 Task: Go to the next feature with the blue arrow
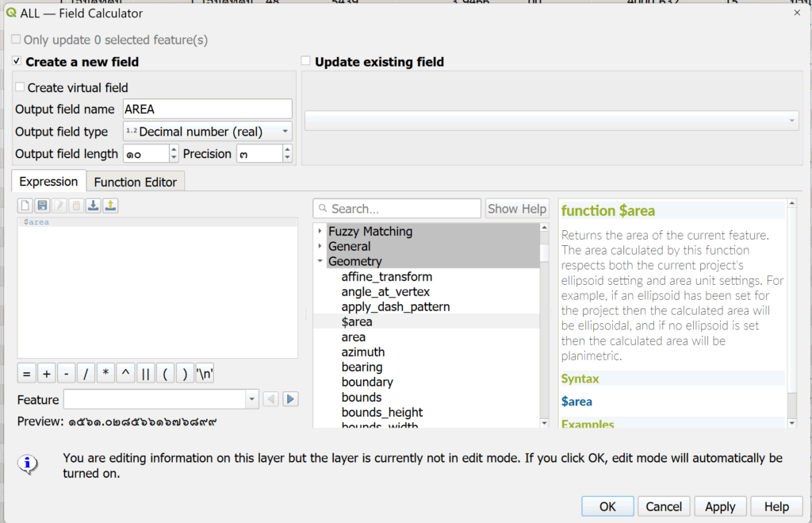(290, 399)
